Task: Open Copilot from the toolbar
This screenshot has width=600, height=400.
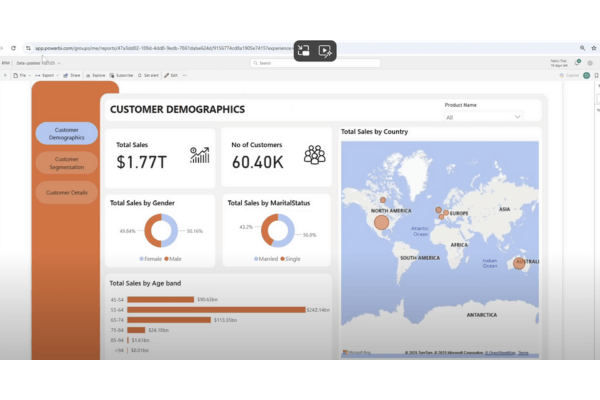Action: pyautogui.click(x=569, y=75)
